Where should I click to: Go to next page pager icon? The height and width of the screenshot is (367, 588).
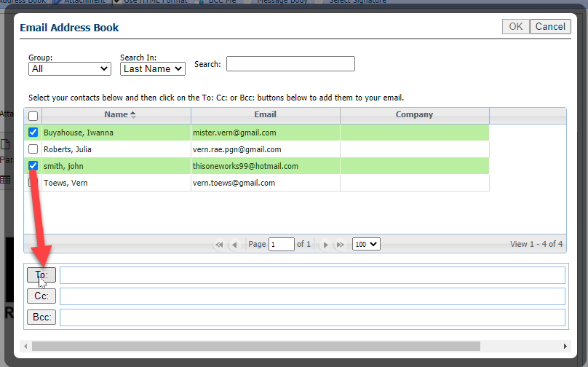click(325, 245)
